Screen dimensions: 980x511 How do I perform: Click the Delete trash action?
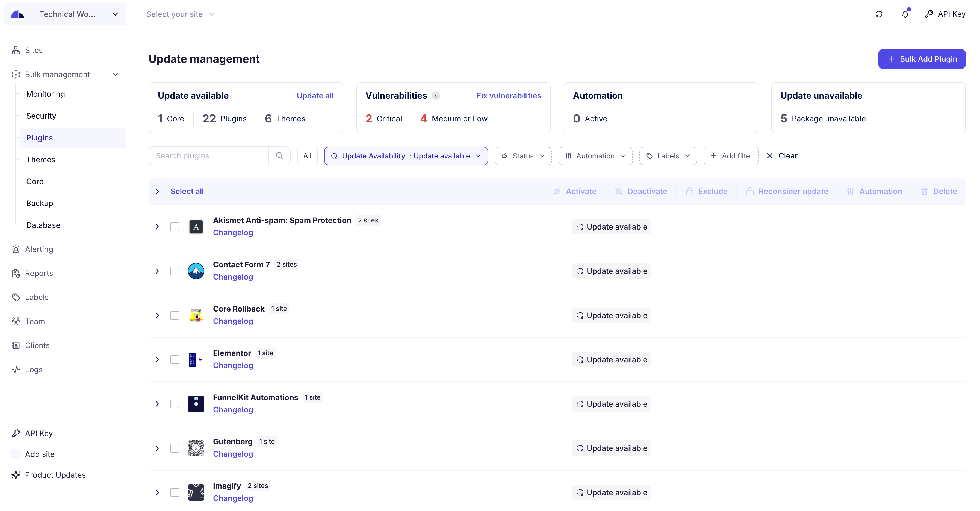pos(938,191)
